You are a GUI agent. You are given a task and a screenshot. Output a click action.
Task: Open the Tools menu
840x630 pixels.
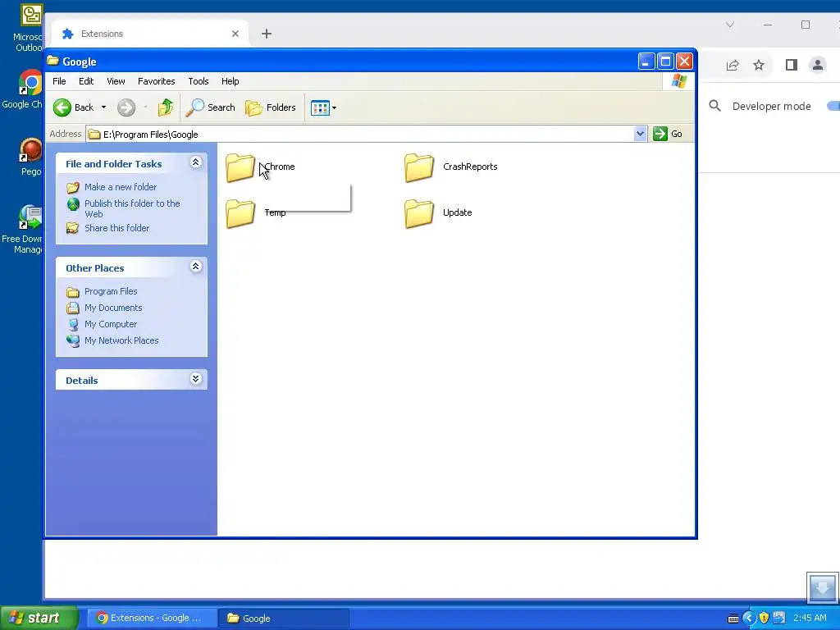[x=199, y=81]
